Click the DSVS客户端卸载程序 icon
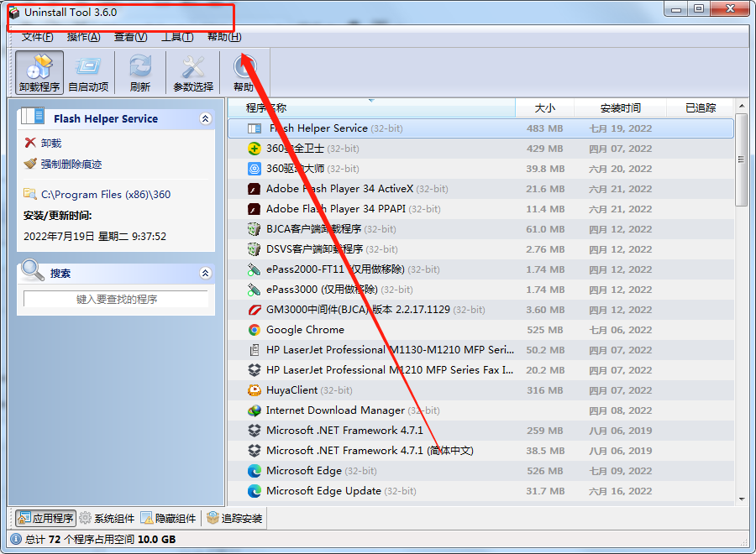Screen dimensions: 756x554 coord(254,249)
